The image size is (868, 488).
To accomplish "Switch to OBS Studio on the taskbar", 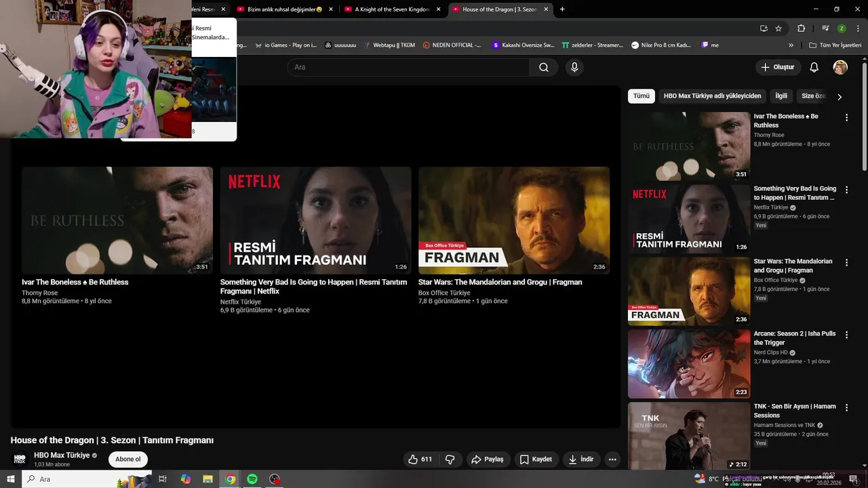I will (275, 479).
